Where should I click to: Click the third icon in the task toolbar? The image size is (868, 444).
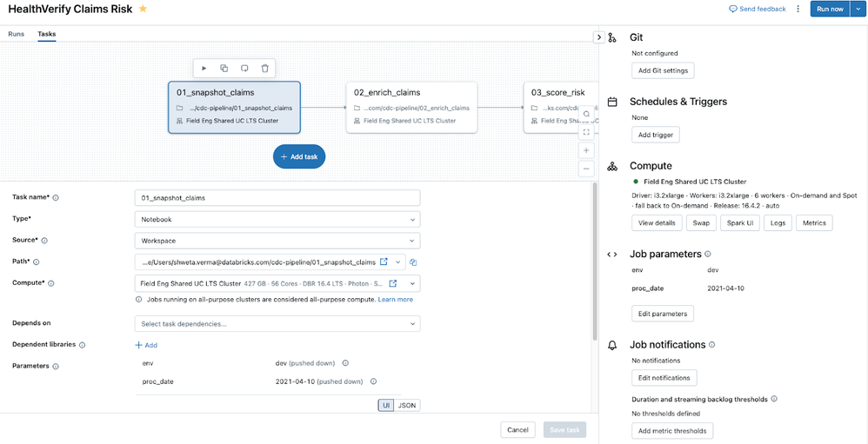pyautogui.click(x=244, y=68)
